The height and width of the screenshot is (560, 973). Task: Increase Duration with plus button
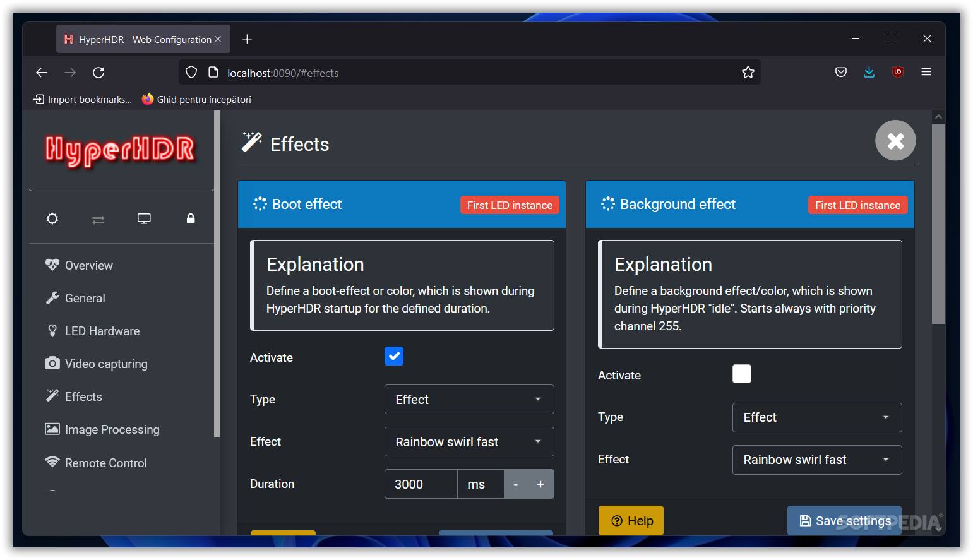pos(540,484)
